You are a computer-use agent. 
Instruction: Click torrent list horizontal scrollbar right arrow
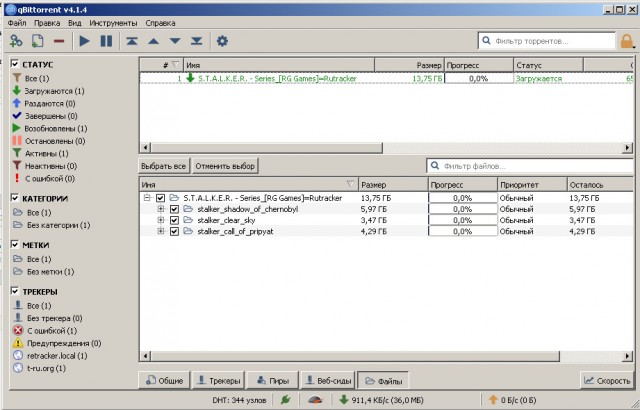pos(628,147)
